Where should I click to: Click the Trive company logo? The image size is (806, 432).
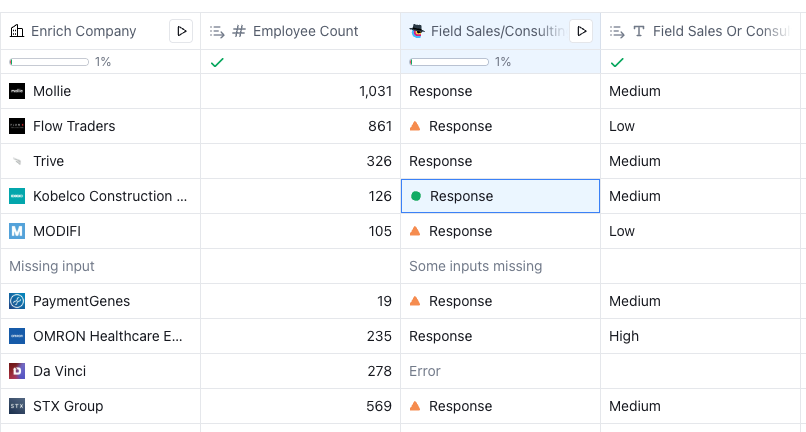[17, 161]
